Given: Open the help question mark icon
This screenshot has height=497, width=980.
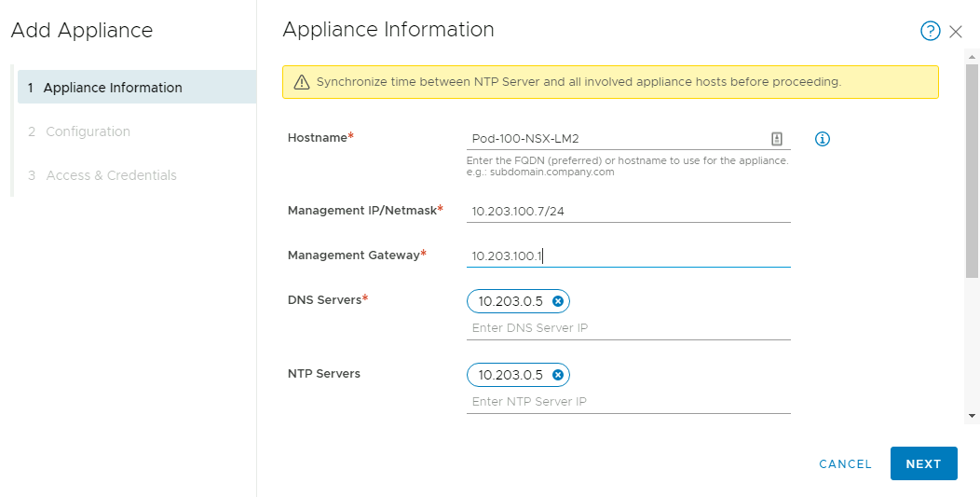Looking at the screenshot, I should click(x=930, y=31).
